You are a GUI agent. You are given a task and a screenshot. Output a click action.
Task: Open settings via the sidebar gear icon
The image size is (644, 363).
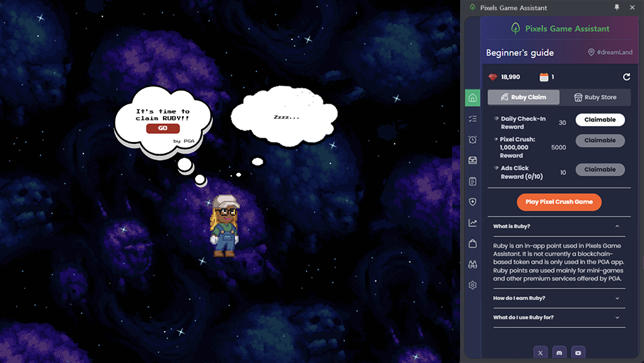[x=473, y=285]
